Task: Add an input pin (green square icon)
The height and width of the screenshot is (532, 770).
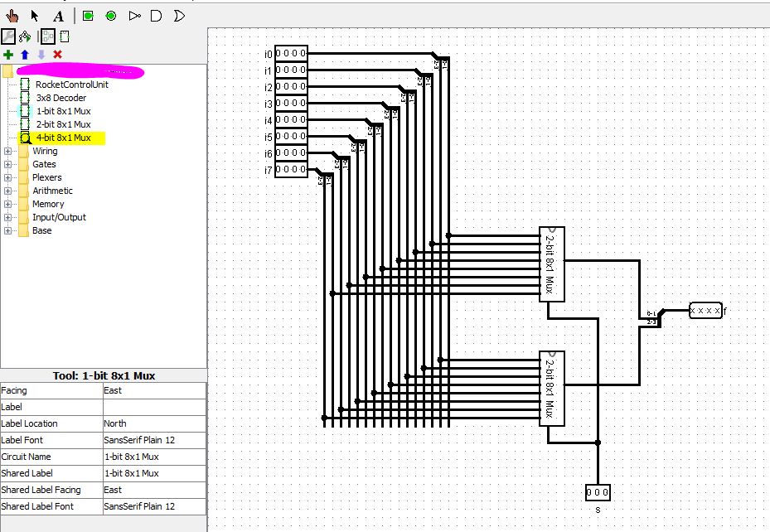Action: tap(88, 17)
